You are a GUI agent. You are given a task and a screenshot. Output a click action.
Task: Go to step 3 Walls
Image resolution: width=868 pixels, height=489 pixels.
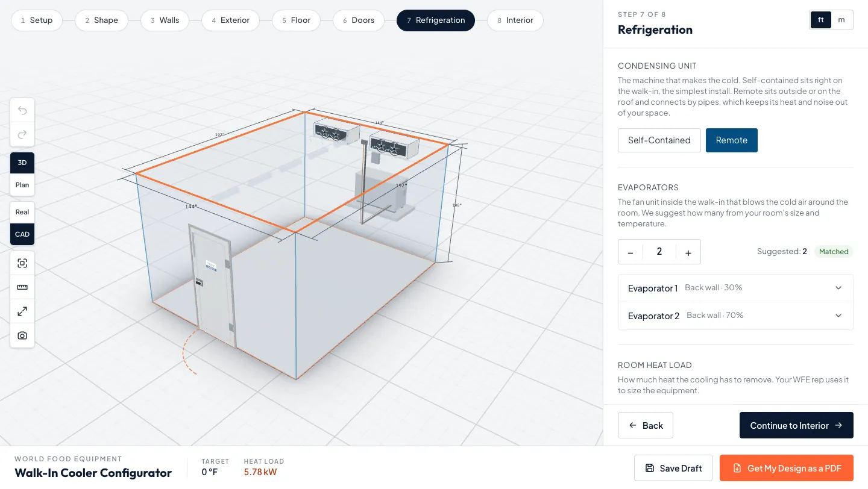[x=165, y=20]
